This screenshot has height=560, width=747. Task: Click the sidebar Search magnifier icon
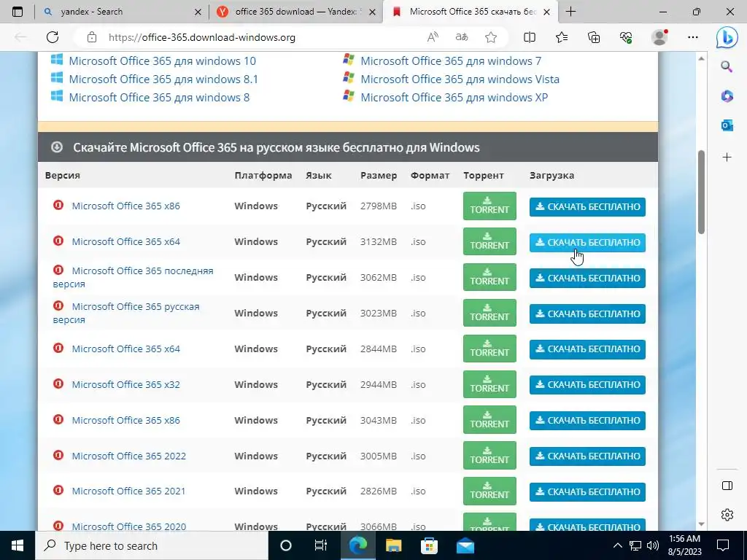pyautogui.click(x=727, y=66)
